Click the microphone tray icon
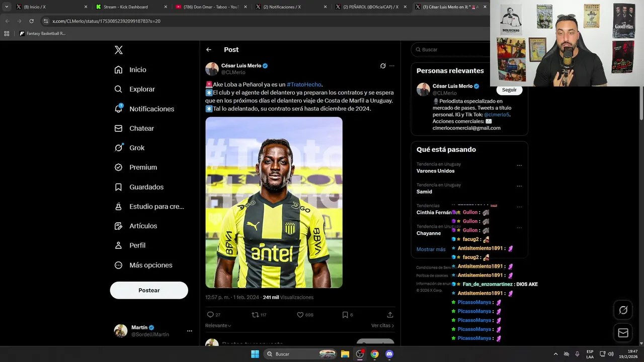This screenshot has width=644, height=362. coord(577,354)
